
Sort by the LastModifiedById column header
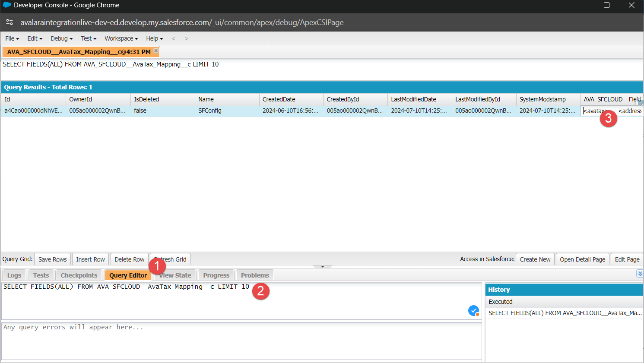click(x=484, y=99)
